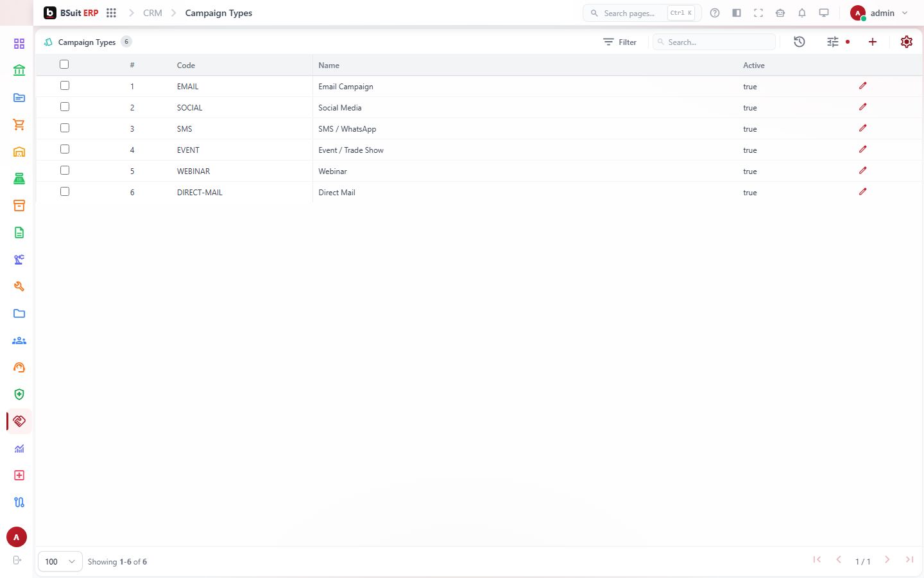Check the SOCIAL row checkbox
Image resolution: width=924 pixels, height=578 pixels.
pos(65,107)
